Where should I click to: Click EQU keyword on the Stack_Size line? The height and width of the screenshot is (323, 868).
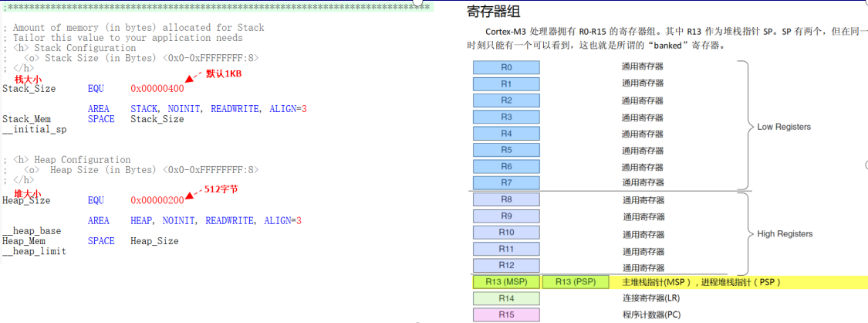[96, 89]
